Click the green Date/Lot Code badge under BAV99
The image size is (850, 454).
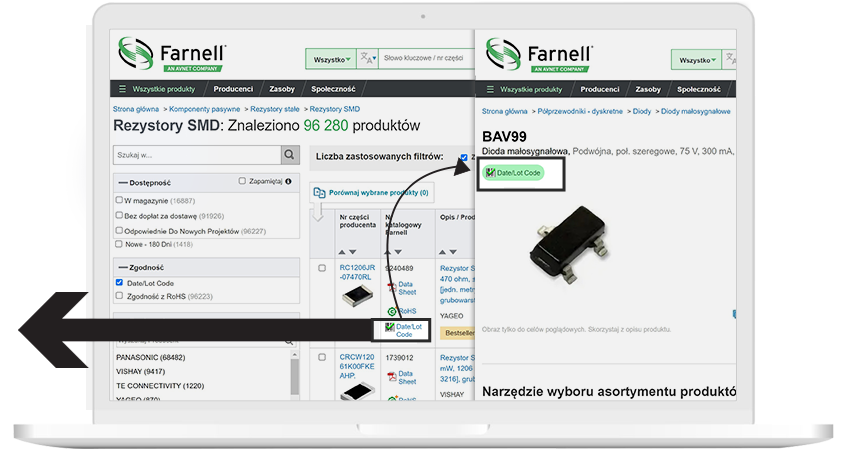click(x=513, y=173)
